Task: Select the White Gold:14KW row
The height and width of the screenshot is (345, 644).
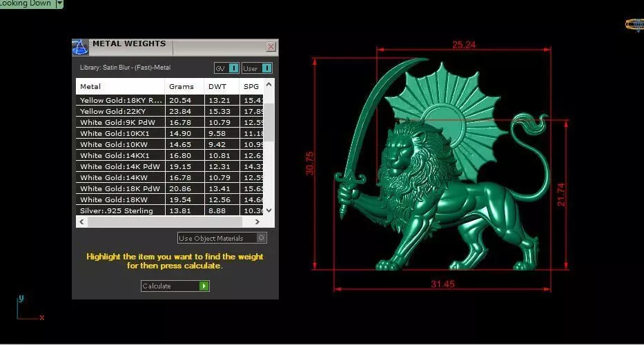Action: (170, 178)
